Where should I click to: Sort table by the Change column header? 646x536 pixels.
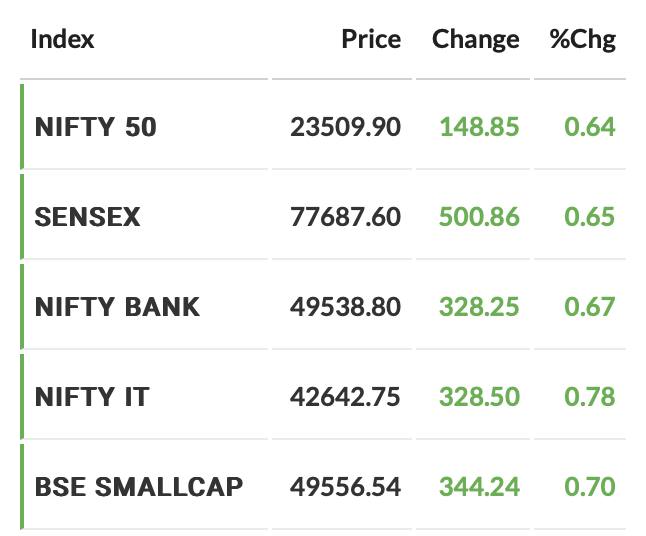475,40
